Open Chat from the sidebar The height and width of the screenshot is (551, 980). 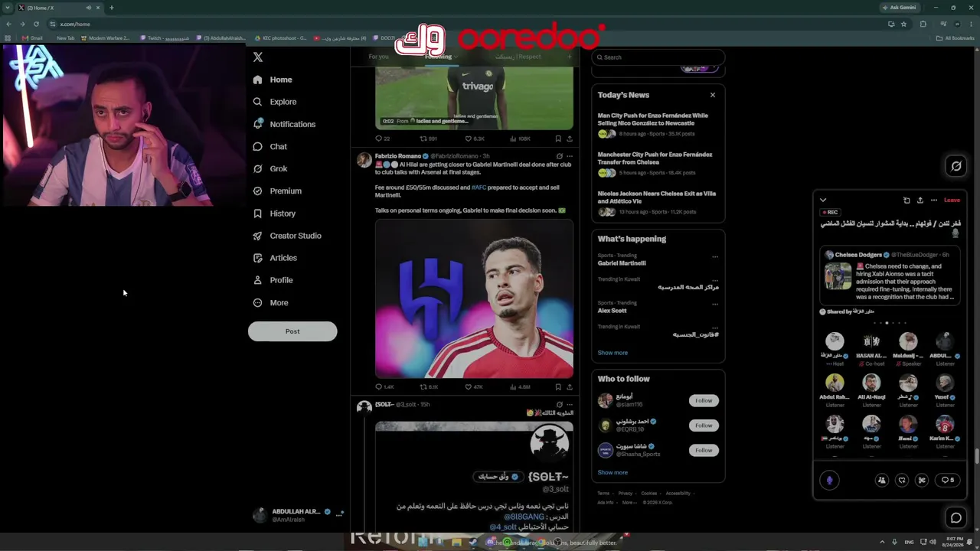coord(269,146)
